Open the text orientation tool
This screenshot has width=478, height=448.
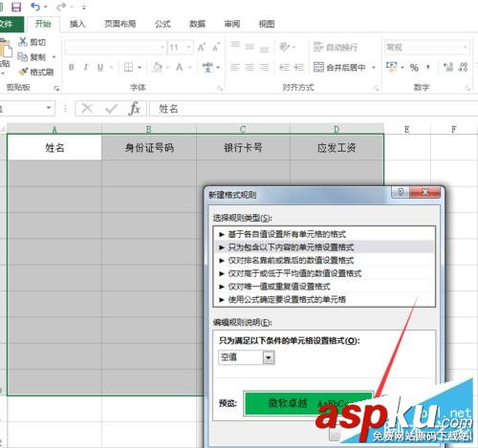coord(284,47)
